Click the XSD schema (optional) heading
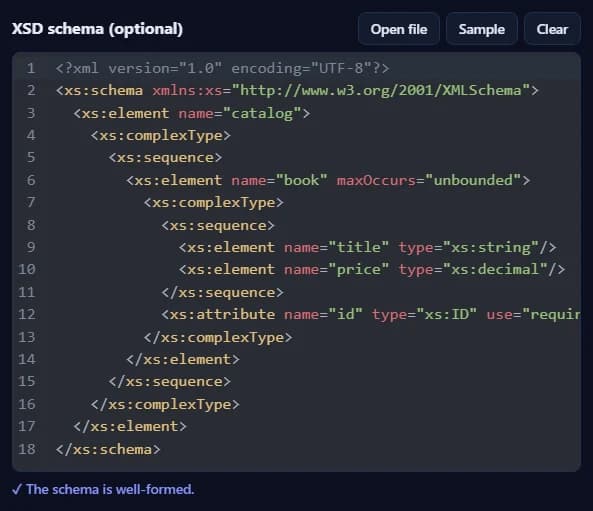This screenshot has width=593, height=511. click(x=97, y=29)
